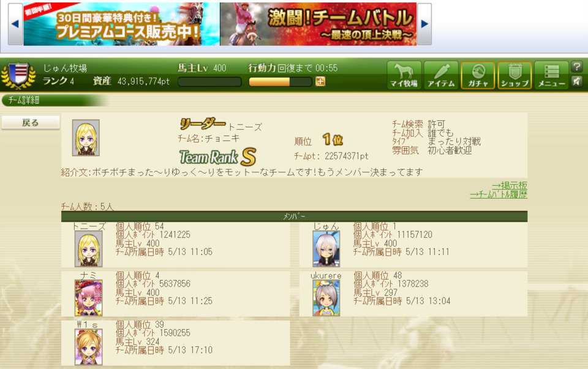Open the ショップ icon
Viewport: 588px width, 369px height.
pyautogui.click(x=515, y=75)
